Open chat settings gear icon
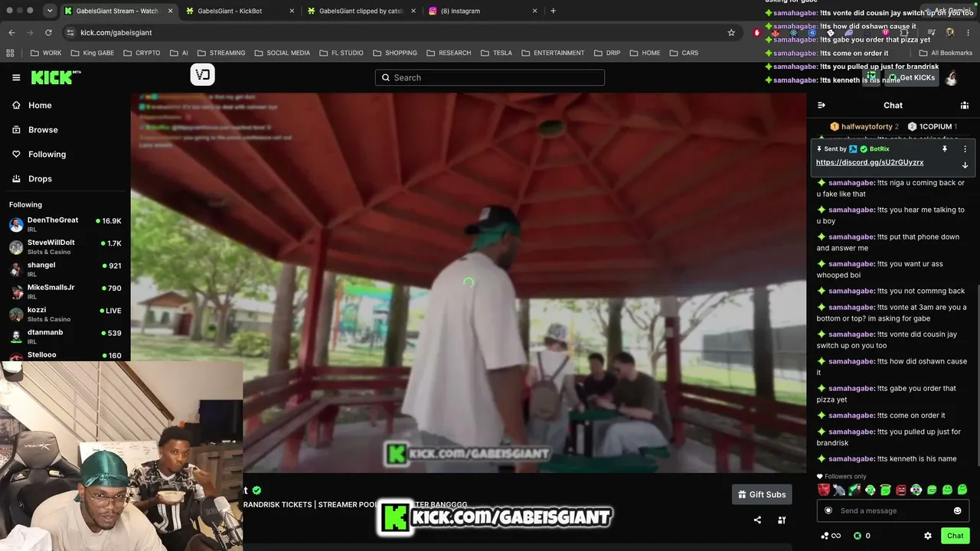The height and width of the screenshot is (551, 980). click(x=928, y=536)
